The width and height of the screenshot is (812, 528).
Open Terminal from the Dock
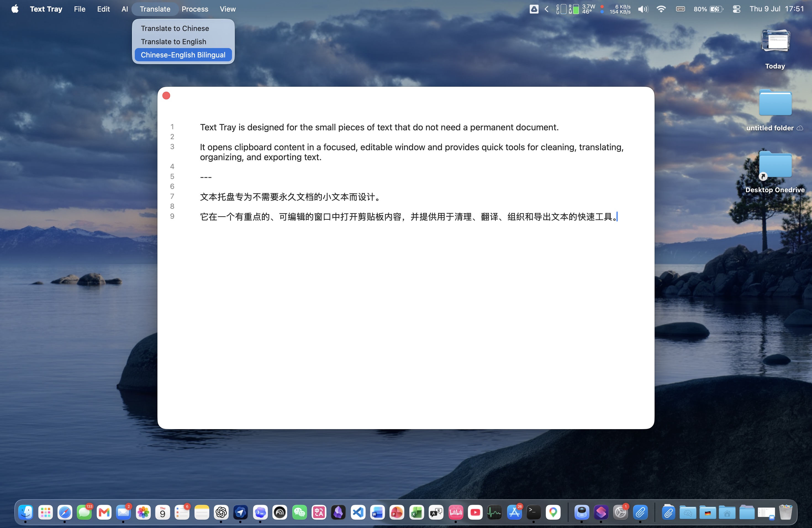(x=534, y=512)
